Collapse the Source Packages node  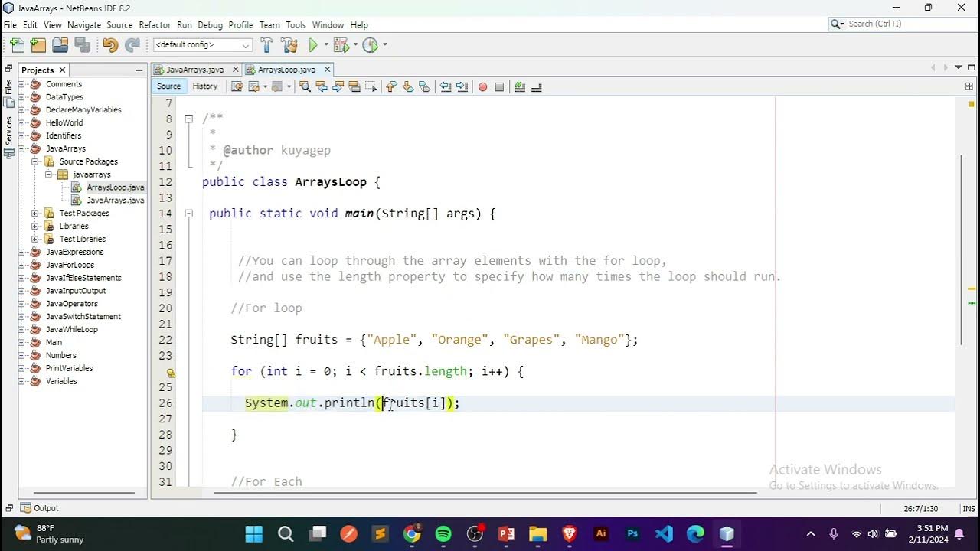[x=35, y=161]
